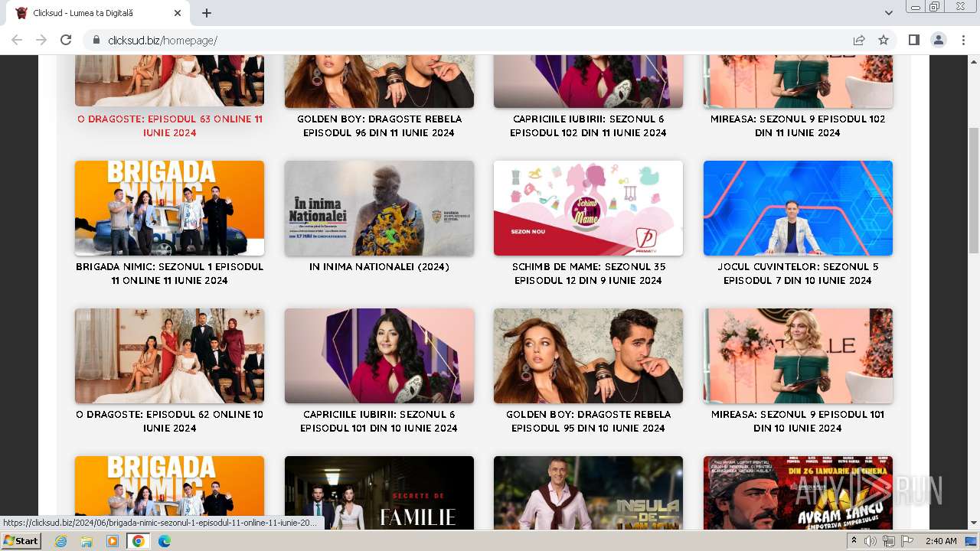This screenshot has width=980, height=551.
Task: Click the 2:40 AM system clock
Action: [x=941, y=541]
